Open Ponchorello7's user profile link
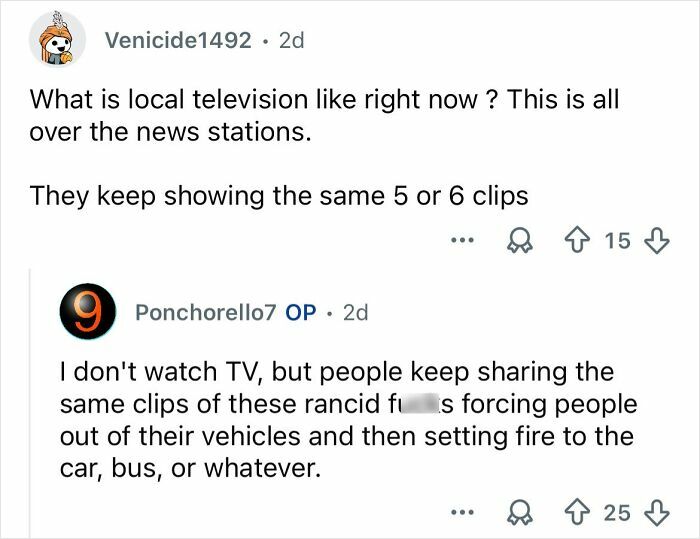 (206, 313)
